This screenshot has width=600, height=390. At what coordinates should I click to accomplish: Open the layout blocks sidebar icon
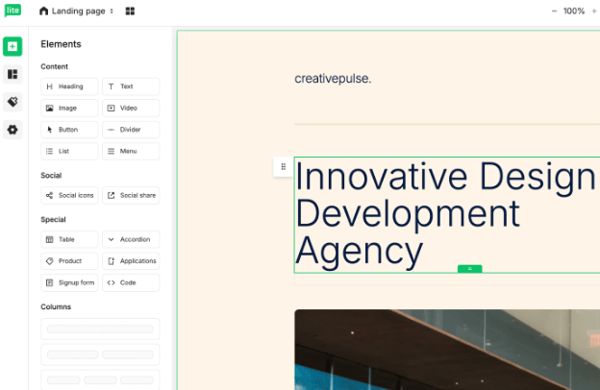[x=13, y=74]
